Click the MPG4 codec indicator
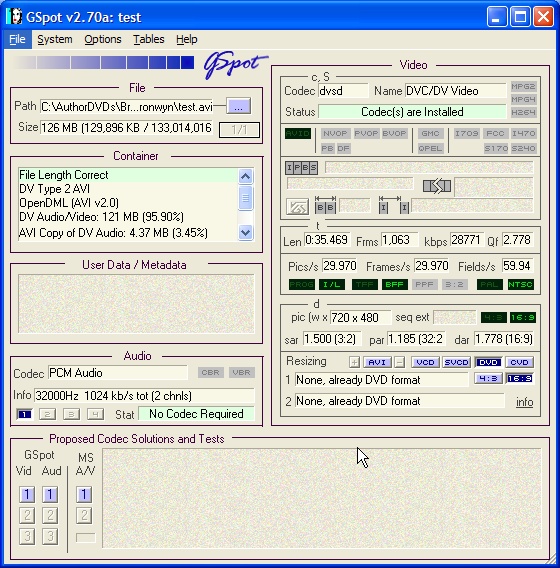Image resolution: width=560 pixels, height=568 pixels. pos(523,99)
